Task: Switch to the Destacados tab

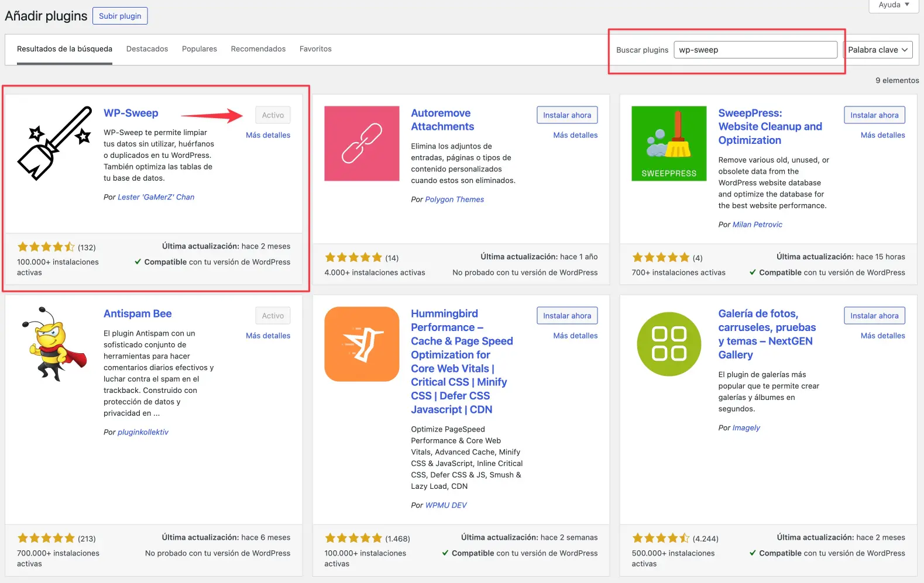Action: (147, 49)
